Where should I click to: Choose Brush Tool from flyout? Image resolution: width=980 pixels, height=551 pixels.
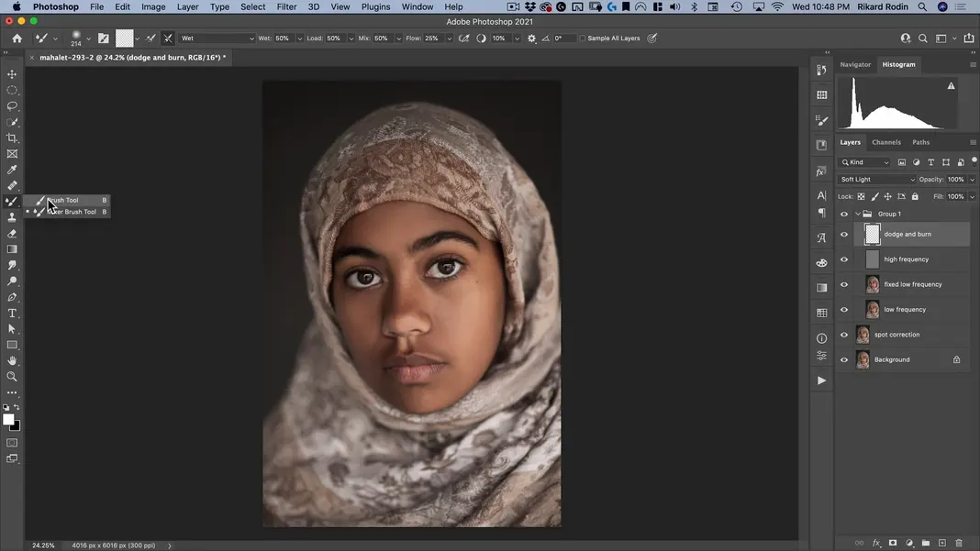(68, 200)
